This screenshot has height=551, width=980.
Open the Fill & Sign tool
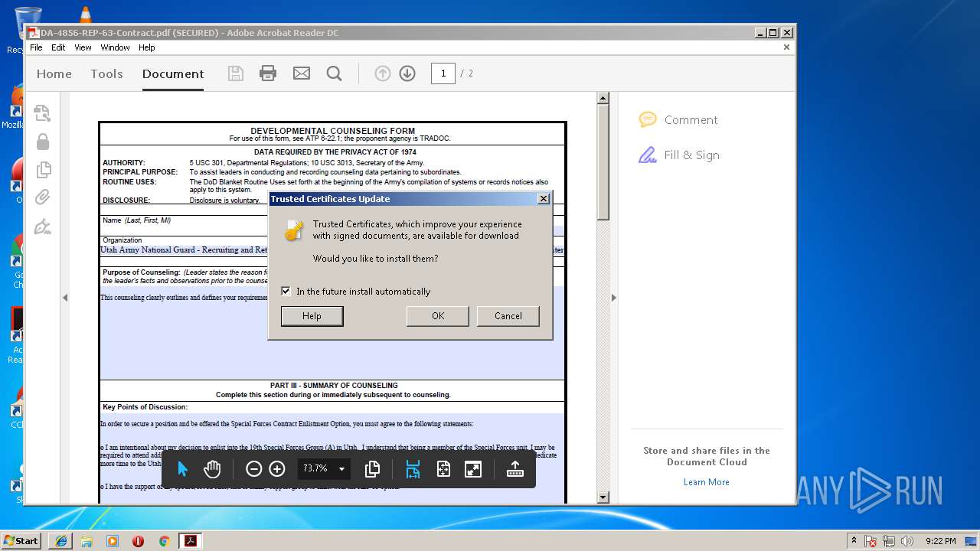679,155
